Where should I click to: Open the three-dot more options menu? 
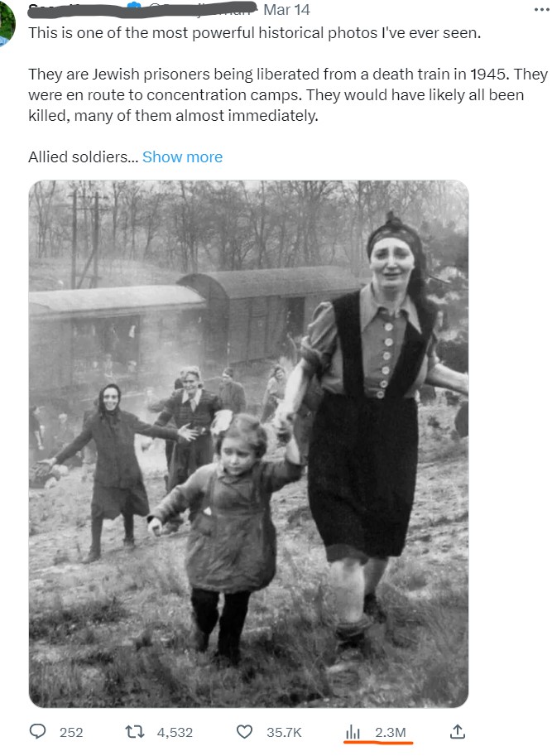[x=541, y=10]
